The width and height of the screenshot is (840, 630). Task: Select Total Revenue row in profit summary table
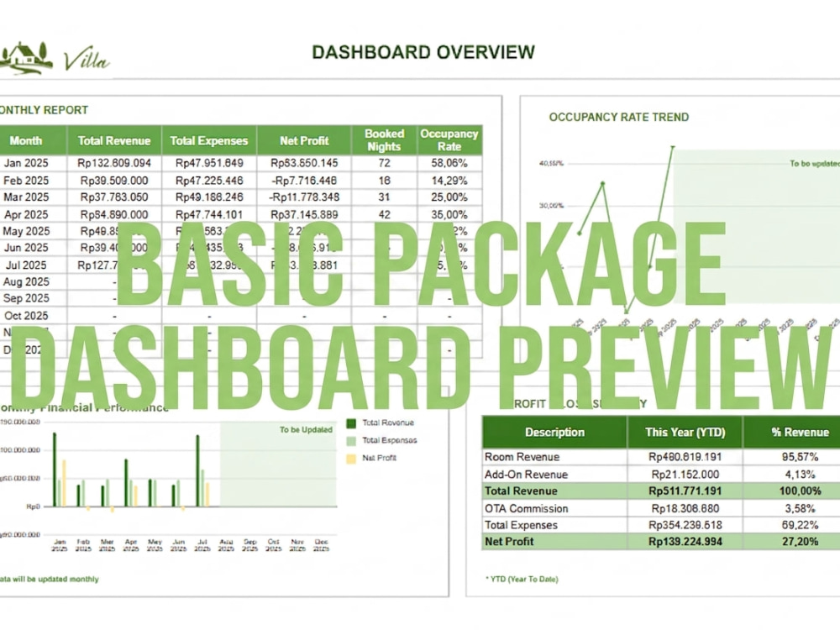click(661, 491)
